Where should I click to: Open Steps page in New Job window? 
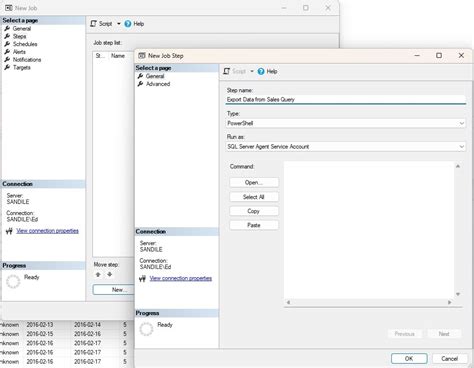coord(19,36)
